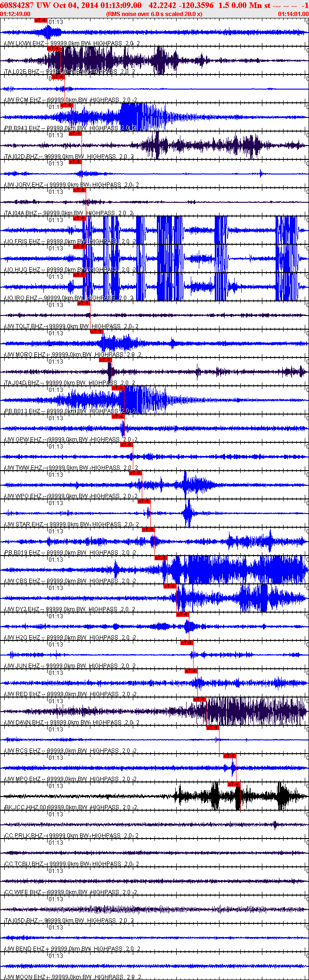Select the red pick marker on UO FRIS trace
The height and width of the screenshot is (980, 309).
coord(80,218)
